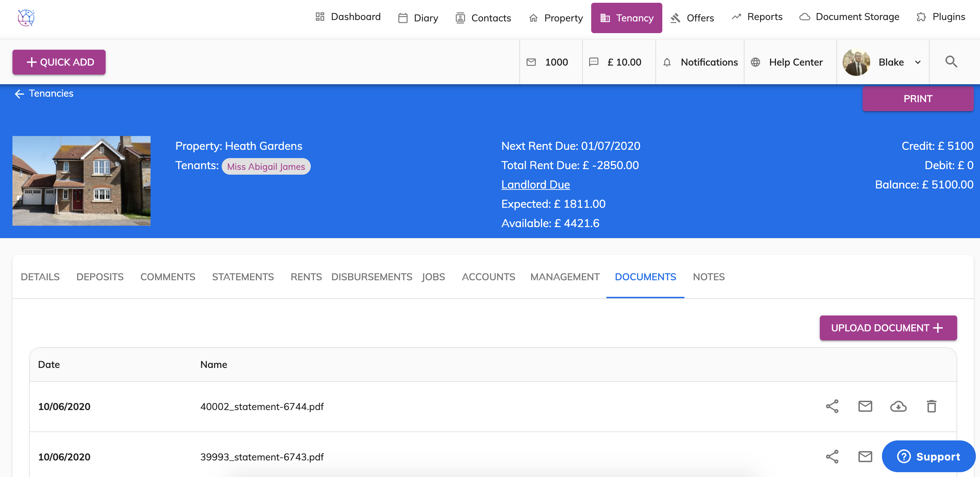
Task: Go back to Tenancies
Action: click(x=44, y=94)
